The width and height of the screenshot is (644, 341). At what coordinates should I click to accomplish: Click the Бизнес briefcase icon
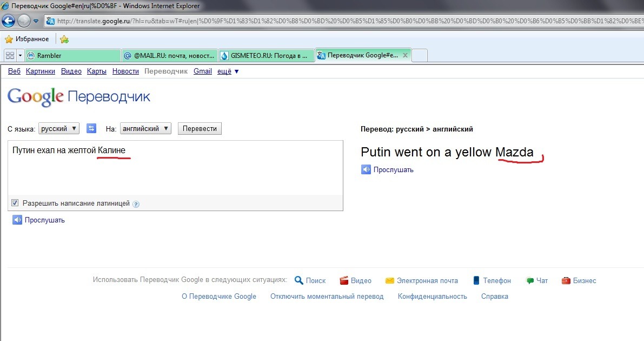click(566, 280)
